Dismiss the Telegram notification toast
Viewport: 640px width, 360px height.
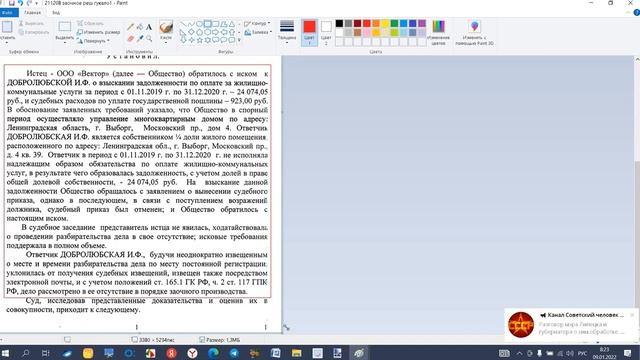click(x=632, y=315)
